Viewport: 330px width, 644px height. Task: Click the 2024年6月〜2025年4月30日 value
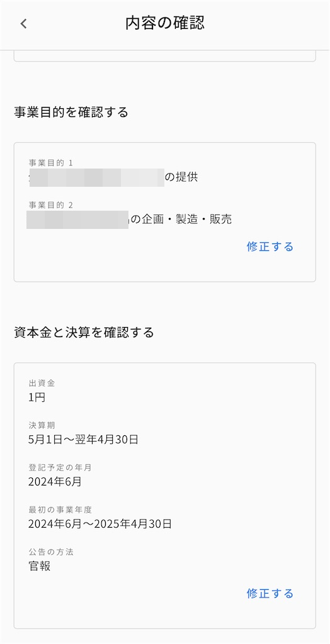pos(100,524)
